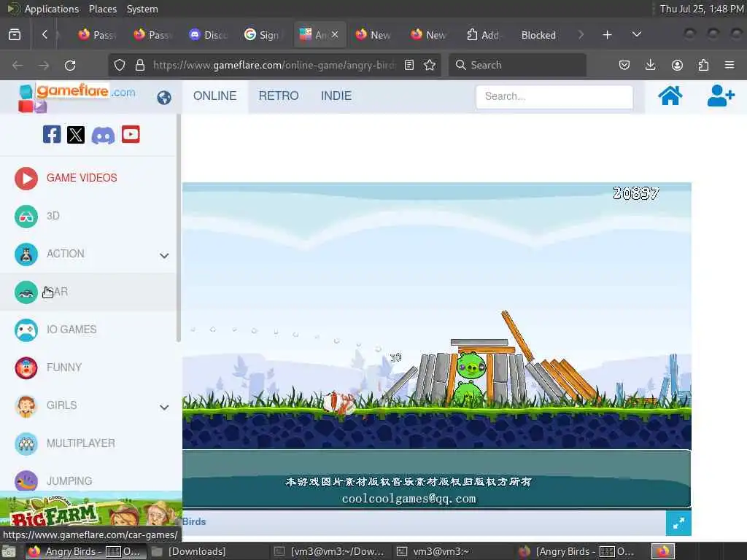Open the IO Games category link
Image resolution: width=747 pixels, height=560 pixels.
pyautogui.click(x=71, y=330)
